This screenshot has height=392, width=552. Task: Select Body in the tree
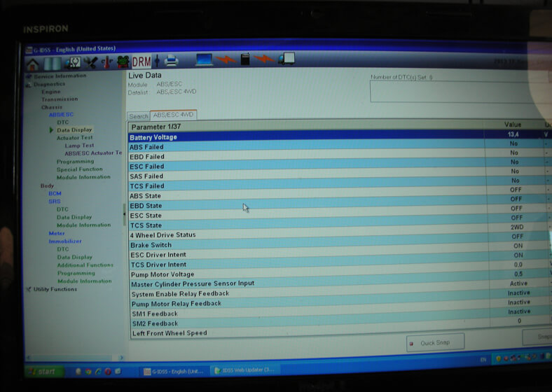(x=47, y=185)
